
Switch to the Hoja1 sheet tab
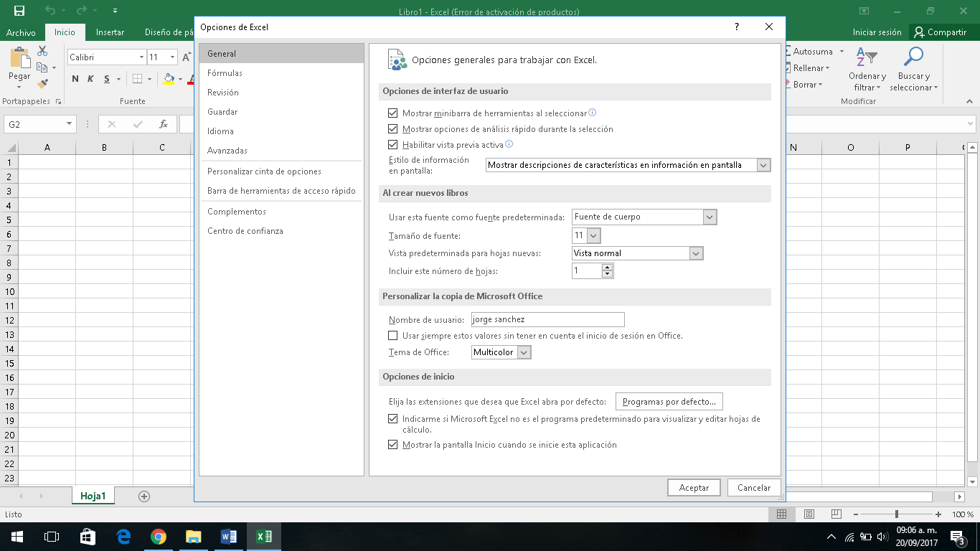pos(93,495)
